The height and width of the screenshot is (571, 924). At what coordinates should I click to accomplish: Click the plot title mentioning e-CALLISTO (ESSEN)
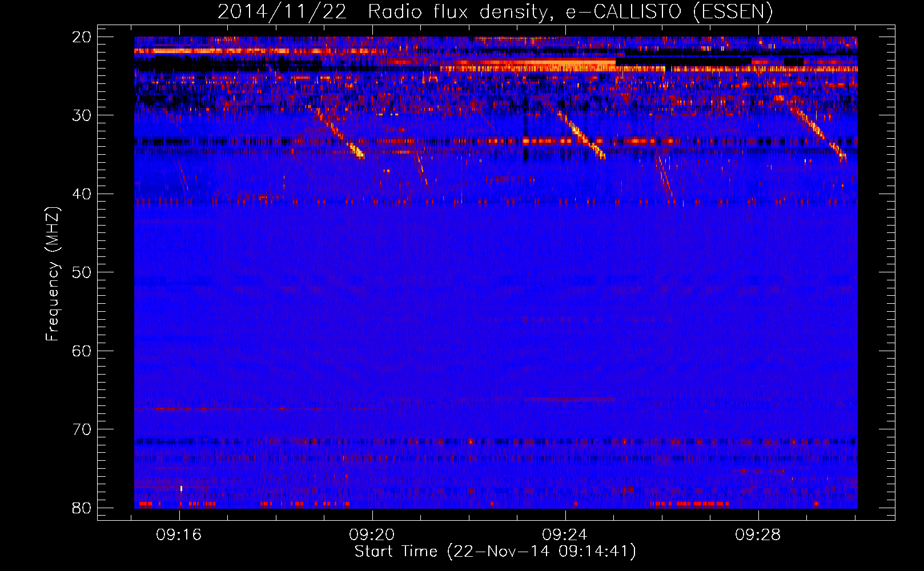pyautogui.click(x=495, y=12)
